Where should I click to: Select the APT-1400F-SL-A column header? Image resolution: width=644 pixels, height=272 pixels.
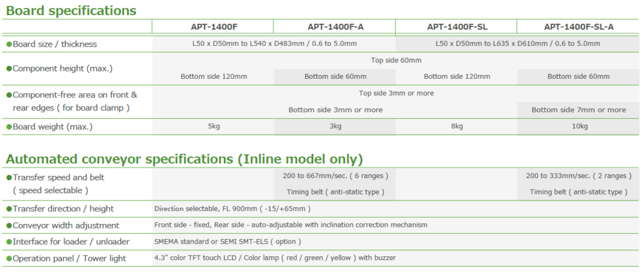578,27
